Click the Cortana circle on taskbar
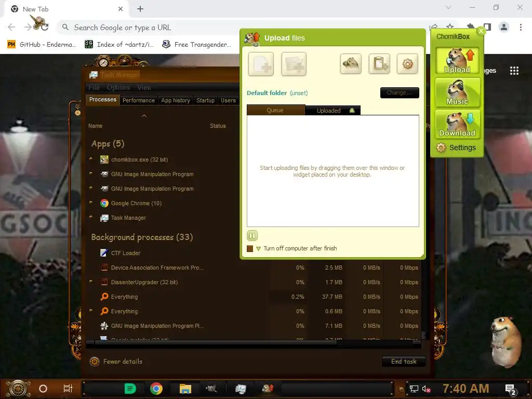This screenshot has width=532, height=399. (43, 389)
